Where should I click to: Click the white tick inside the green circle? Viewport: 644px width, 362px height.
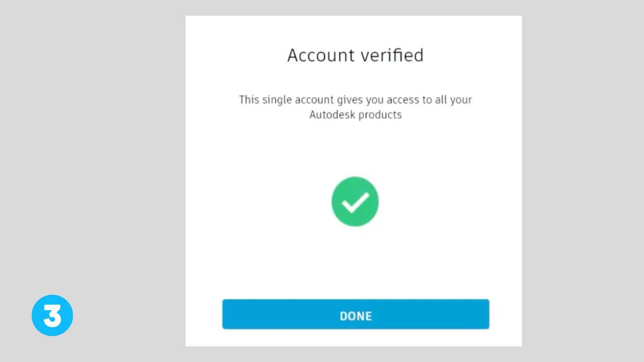pyautogui.click(x=355, y=202)
